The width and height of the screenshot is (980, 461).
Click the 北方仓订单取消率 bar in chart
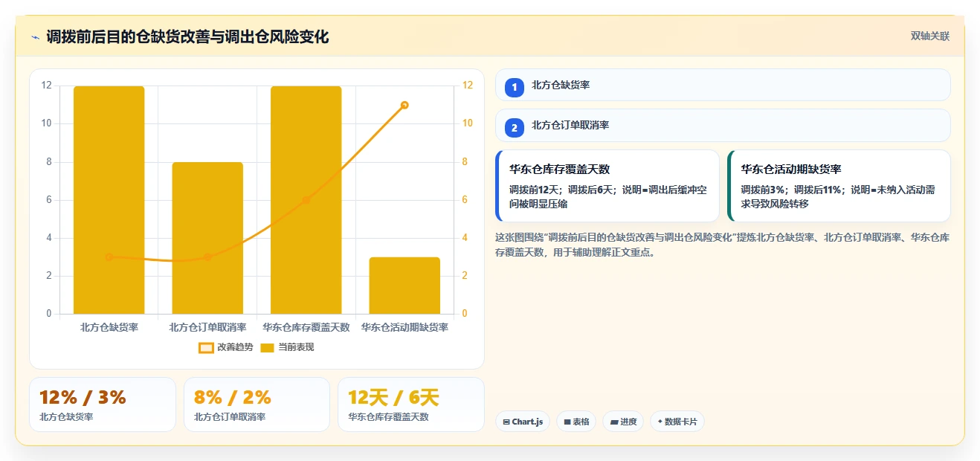pyautogui.click(x=207, y=238)
